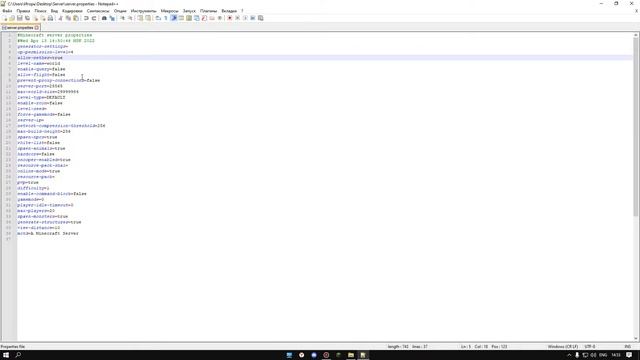Screen dimensions: 640x360
Task: Open the Windows Start menu
Action: click(6, 355)
